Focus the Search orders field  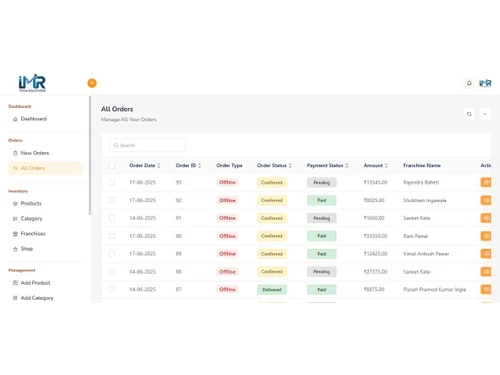(147, 145)
